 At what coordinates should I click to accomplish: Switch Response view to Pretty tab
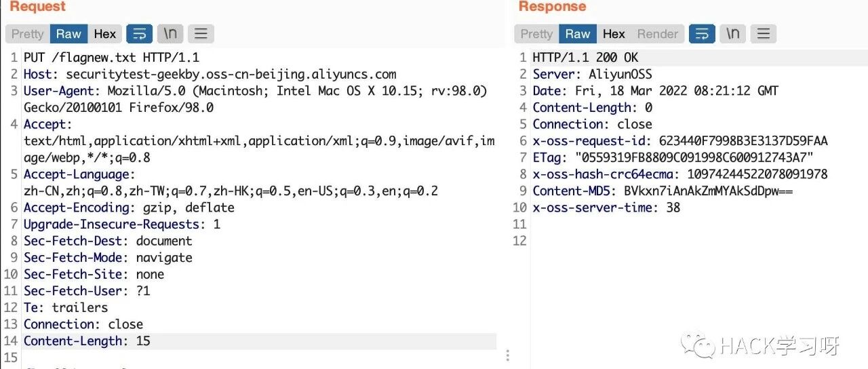click(536, 33)
